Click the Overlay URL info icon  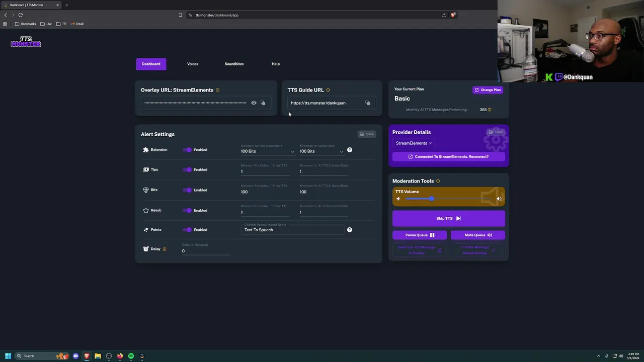[217, 90]
